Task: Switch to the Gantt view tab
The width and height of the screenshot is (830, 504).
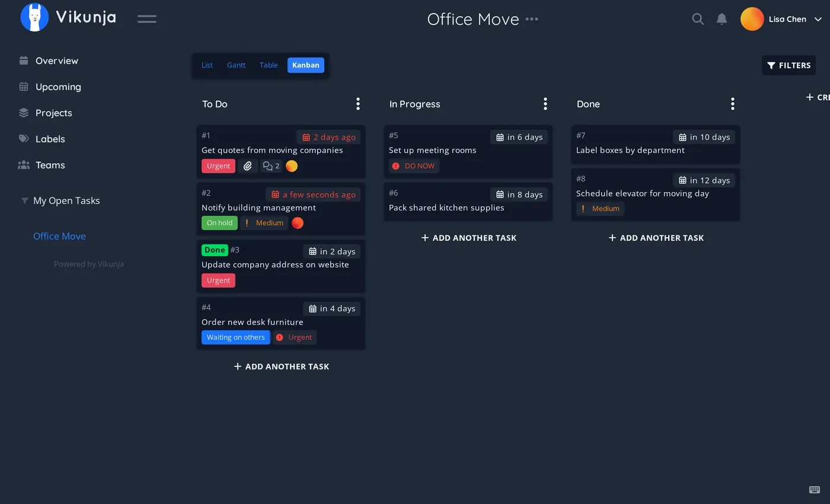Action: [x=236, y=65]
